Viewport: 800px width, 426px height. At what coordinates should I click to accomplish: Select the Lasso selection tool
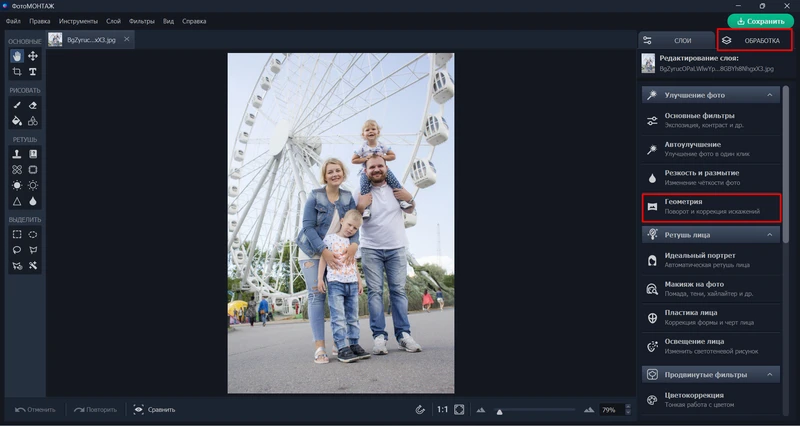[x=17, y=250]
